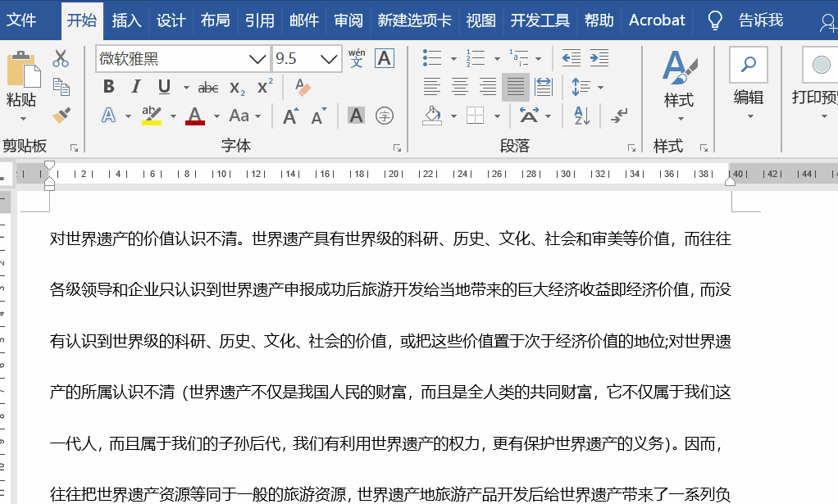Align text left

(432, 87)
